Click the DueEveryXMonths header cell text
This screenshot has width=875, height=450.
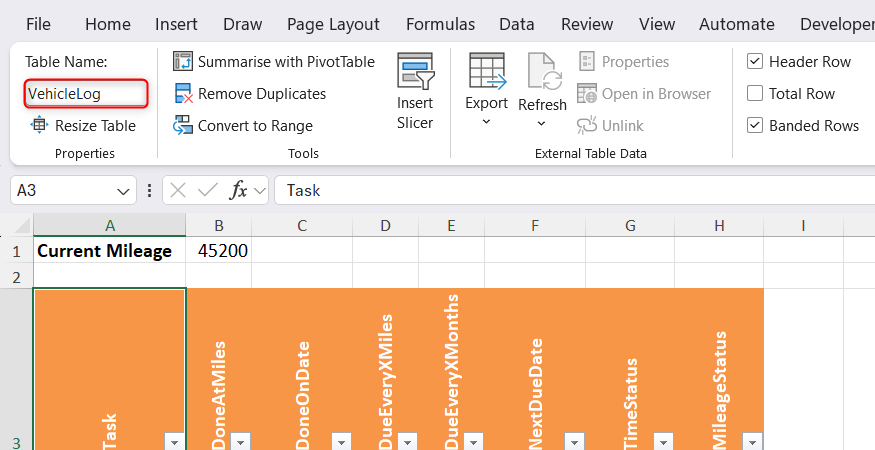pos(451,372)
